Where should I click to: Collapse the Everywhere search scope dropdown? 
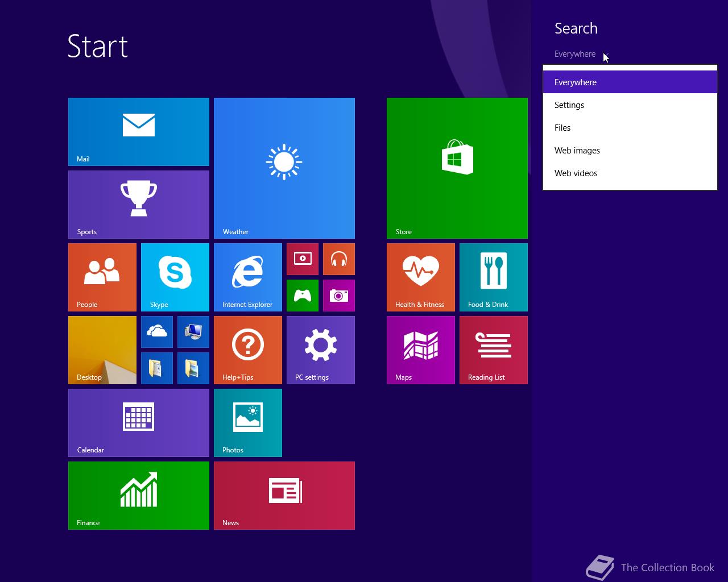[x=581, y=54]
